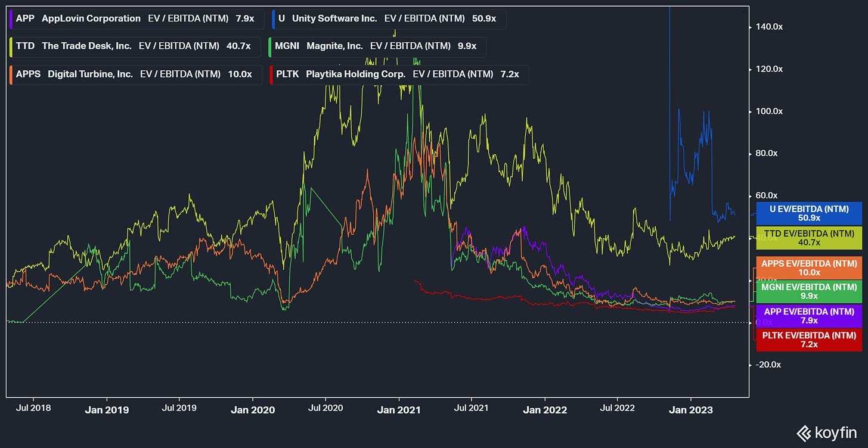Click the Jan 2019 date on the x-axis
This screenshot has height=448, width=868.
(107, 410)
